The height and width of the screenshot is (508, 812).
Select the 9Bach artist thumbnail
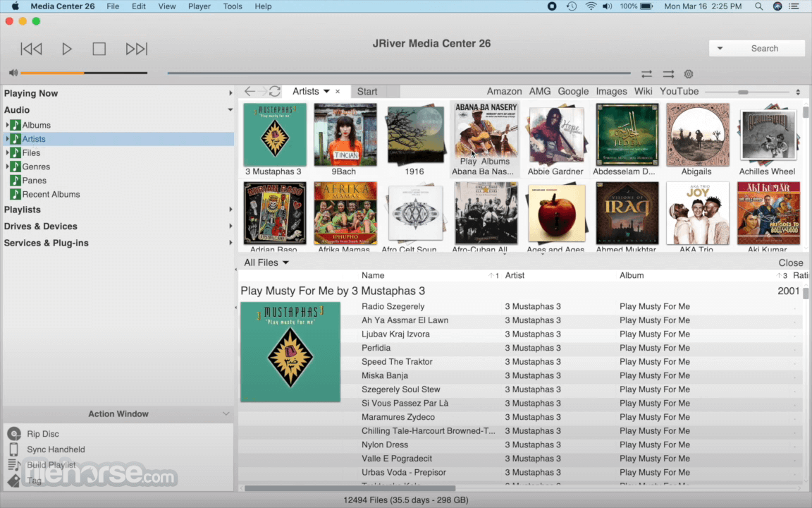[345, 135]
